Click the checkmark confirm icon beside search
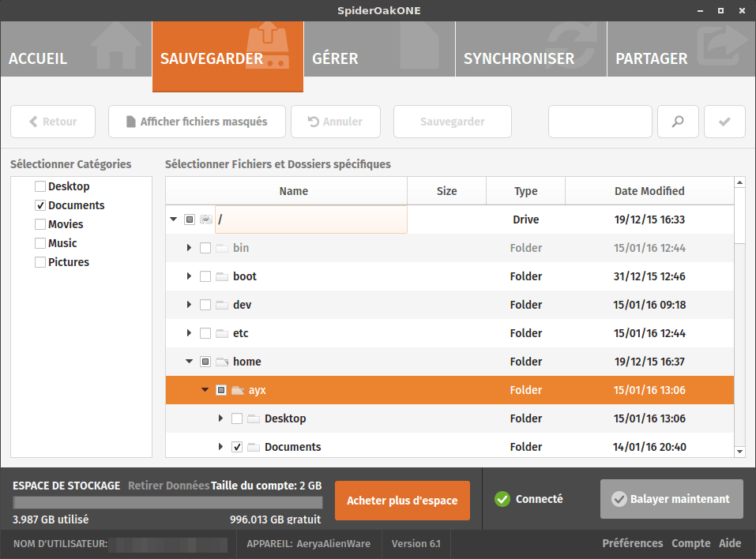Image resolution: width=756 pixels, height=559 pixels. point(724,122)
